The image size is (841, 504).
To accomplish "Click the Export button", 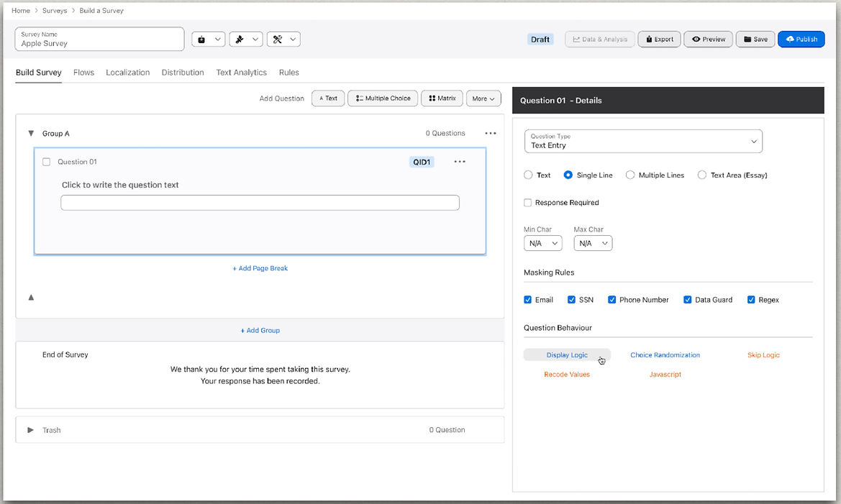I will (659, 40).
